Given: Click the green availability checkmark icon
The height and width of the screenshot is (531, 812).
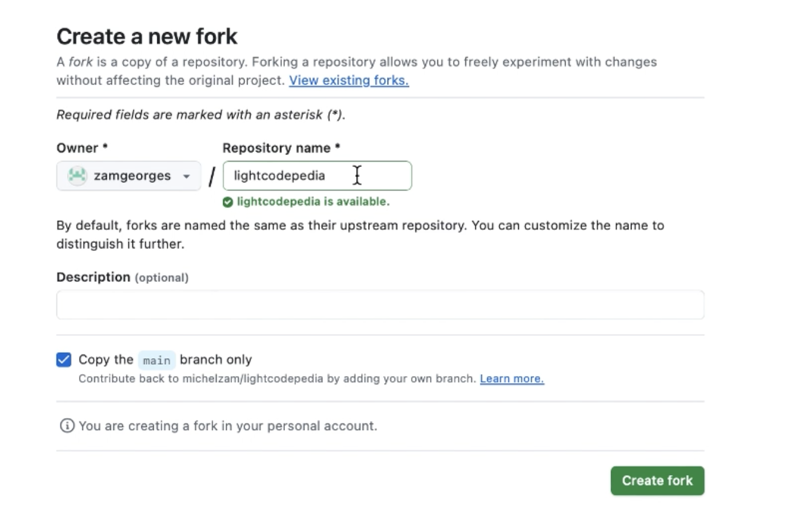Looking at the screenshot, I should click(227, 202).
